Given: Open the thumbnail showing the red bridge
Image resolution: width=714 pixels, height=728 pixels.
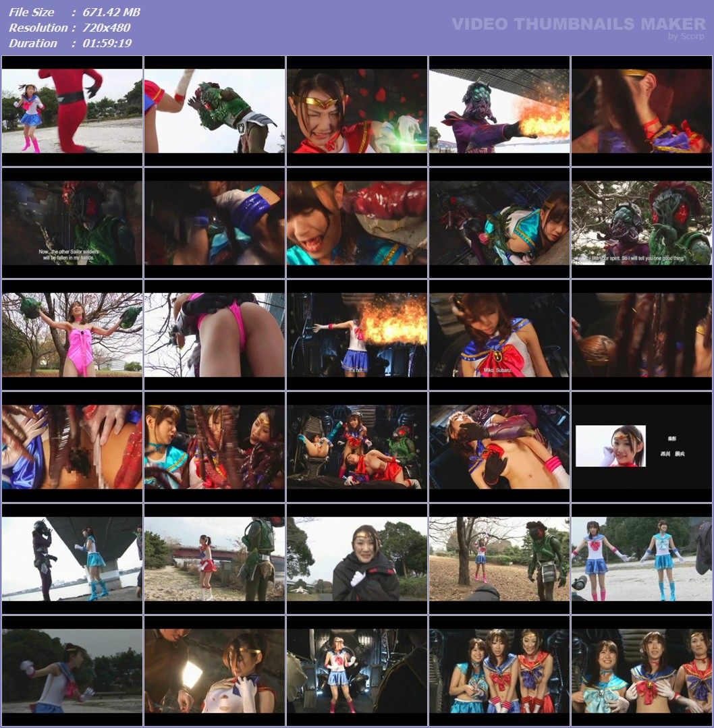Looking at the screenshot, I should tap(215, 559).
